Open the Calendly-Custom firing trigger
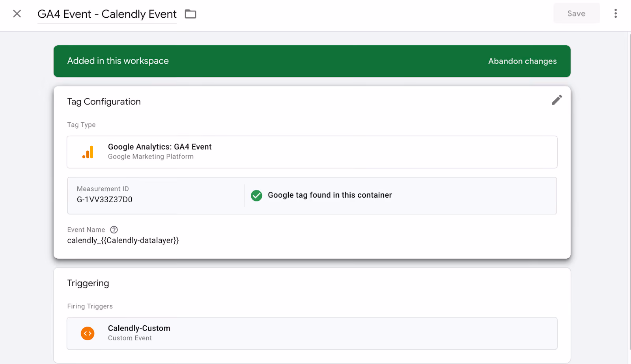The image size is (631, 364). click(312, 334)
